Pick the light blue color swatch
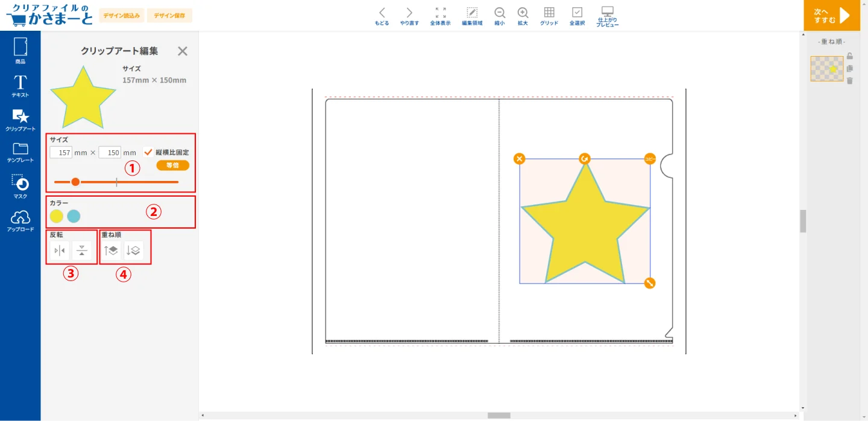 click(x=74, y=216)
